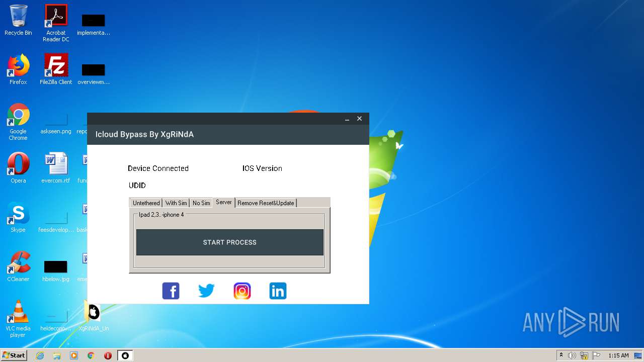Open media player taskbar icon

(74, 355)
